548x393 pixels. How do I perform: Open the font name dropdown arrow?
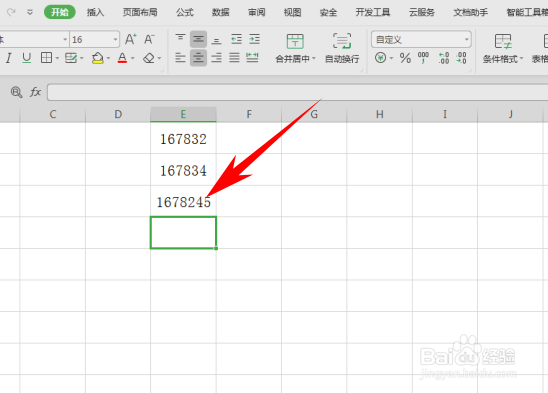coord(65,40)
